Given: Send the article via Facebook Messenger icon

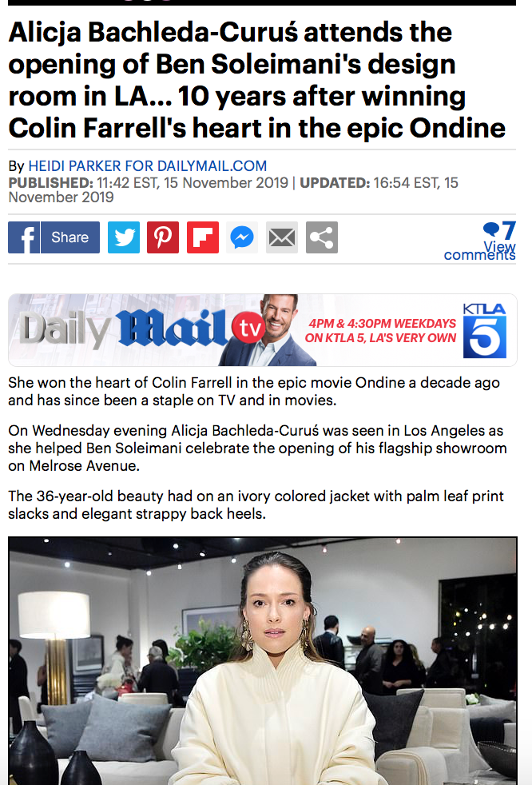Looking at the screenshot, I should point(242,237).
